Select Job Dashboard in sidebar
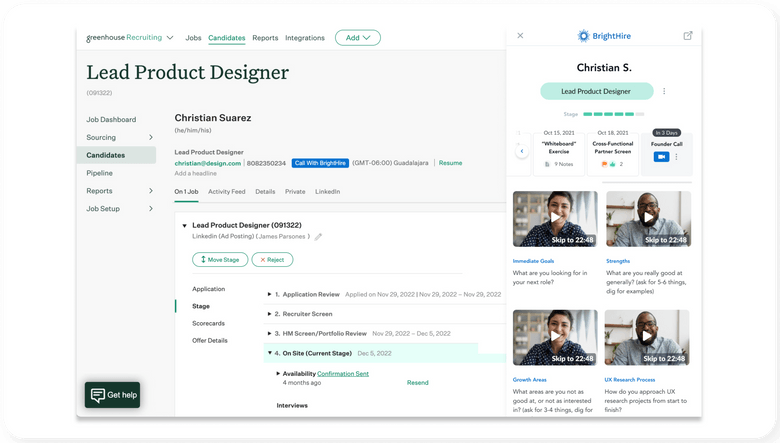The width and height of the screenshot is (780, 443). pyautogui.click(x=111, y=119)
